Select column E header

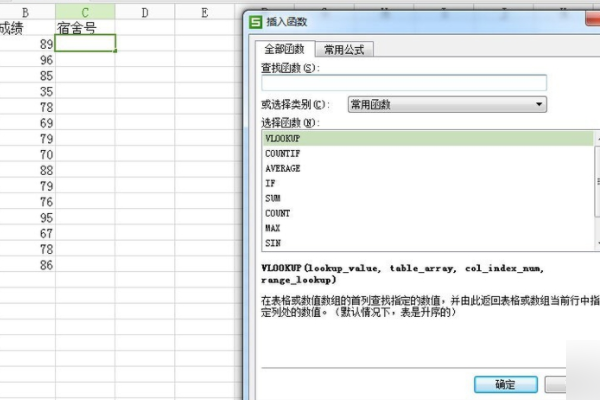click(x=205, y=12)
